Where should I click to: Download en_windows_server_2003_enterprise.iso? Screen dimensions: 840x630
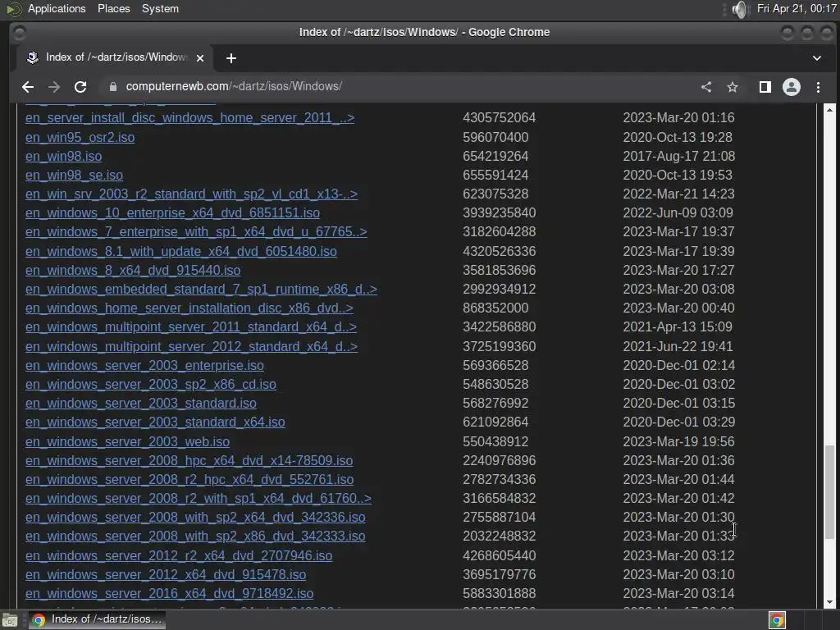pos(144,365)
